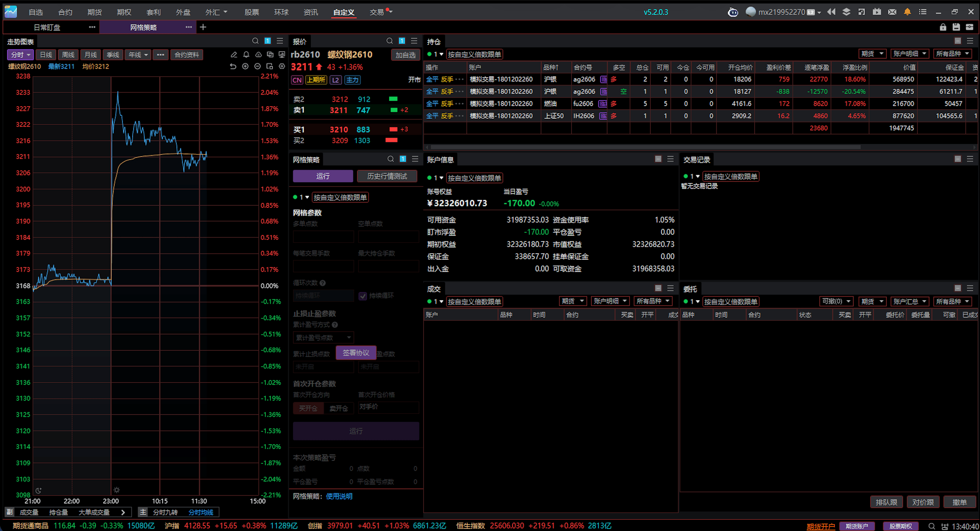This screenshot has height=531, width=980.
Task: Open the 期权 menu in the top bar
Action: tap(124, 12)
